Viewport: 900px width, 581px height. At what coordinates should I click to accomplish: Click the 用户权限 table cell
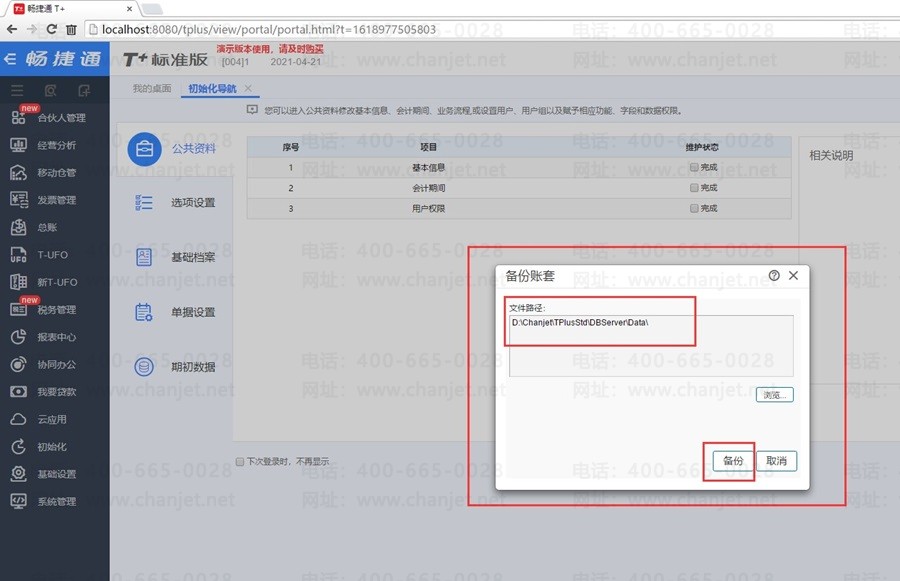(428, 208)
